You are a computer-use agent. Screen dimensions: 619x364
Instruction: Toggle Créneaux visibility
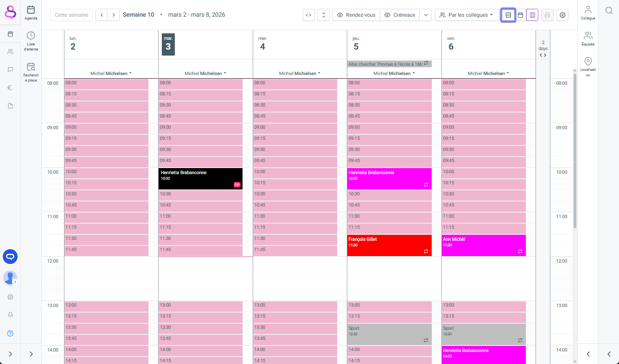coord(399,15)
